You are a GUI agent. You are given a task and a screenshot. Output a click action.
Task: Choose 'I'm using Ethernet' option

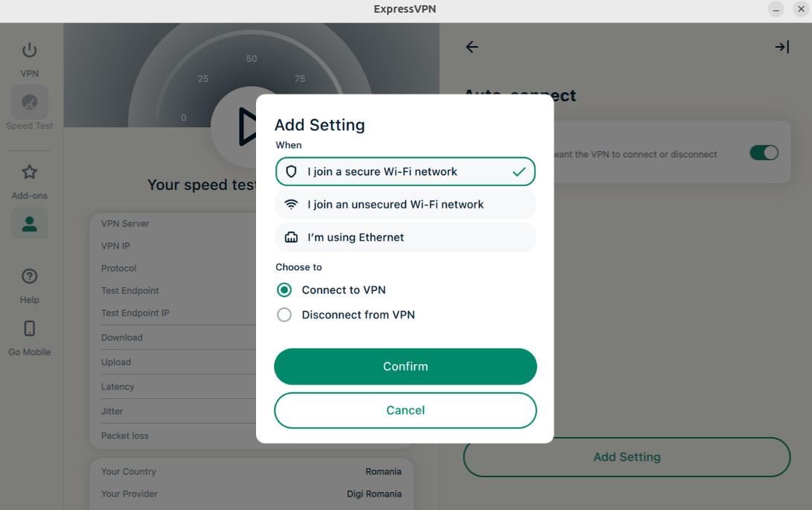405,238
